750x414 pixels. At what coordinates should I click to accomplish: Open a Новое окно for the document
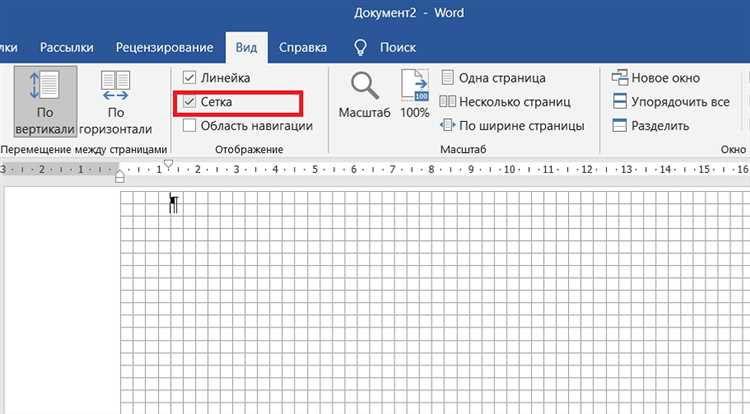click(656, 77)
